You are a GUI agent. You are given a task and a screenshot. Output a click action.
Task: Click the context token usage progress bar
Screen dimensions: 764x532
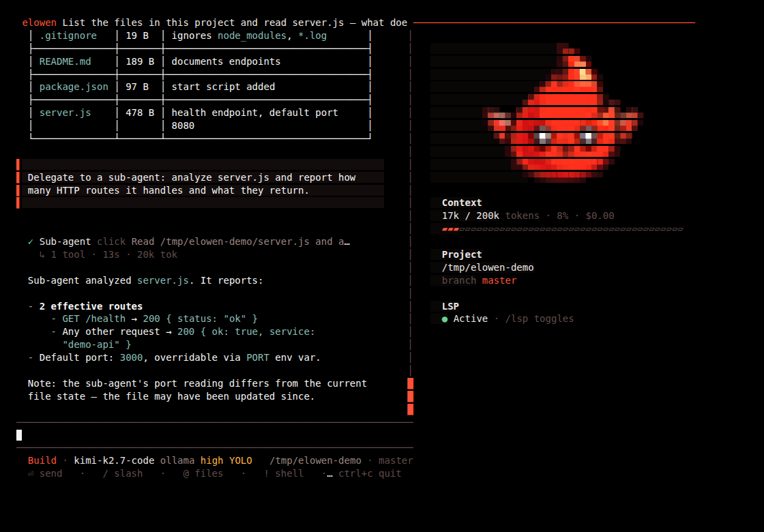(562, 229)
